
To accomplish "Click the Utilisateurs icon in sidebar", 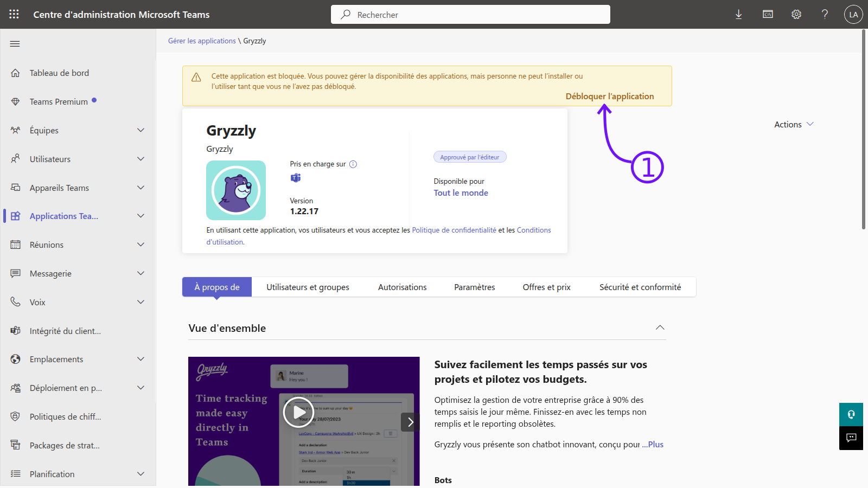I will pyautogui.click(x=15, y=159).
